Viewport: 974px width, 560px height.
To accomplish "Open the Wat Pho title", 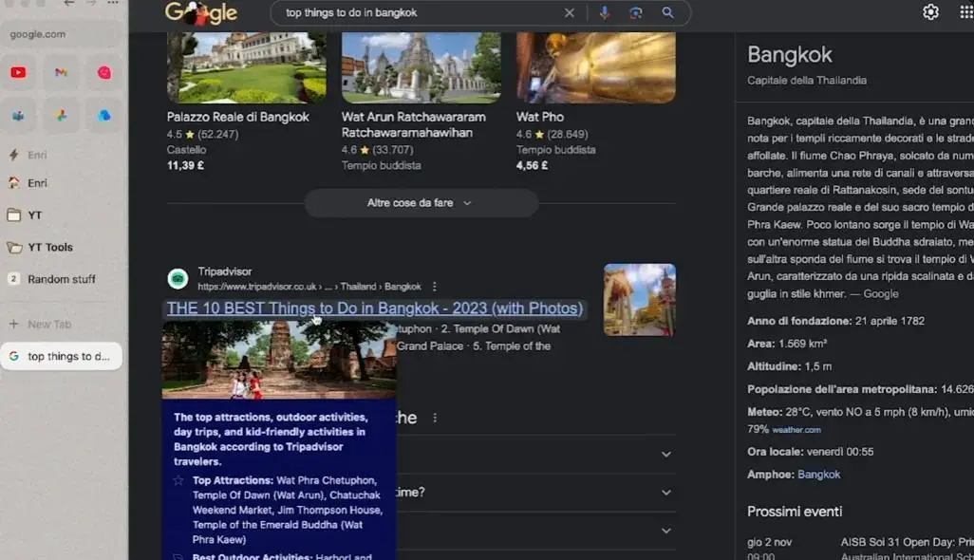I will (540, 117).
